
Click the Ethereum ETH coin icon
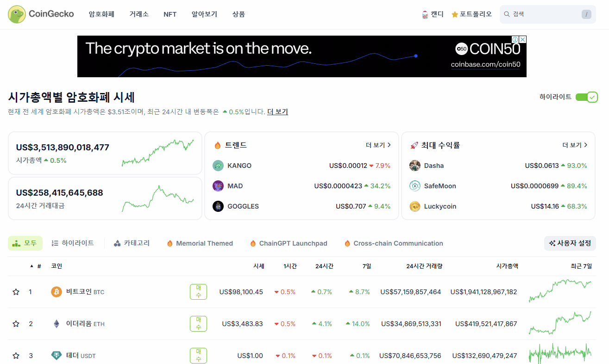click(56, 324)
